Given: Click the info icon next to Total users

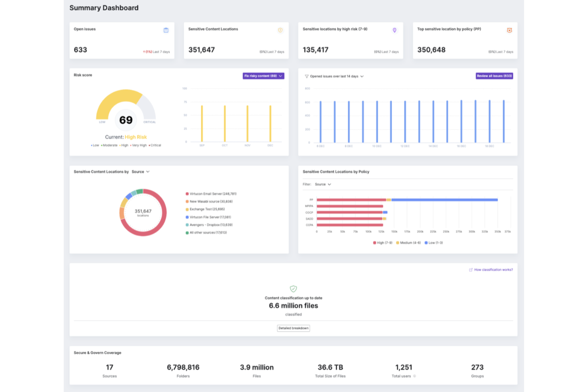Looking at the screenshot, I should pos(414,376).
